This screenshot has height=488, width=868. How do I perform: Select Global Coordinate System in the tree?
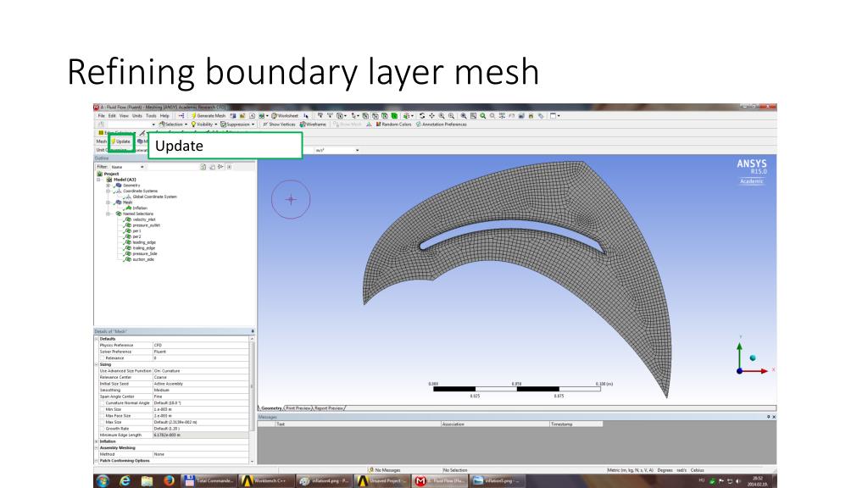coord(154,197)
